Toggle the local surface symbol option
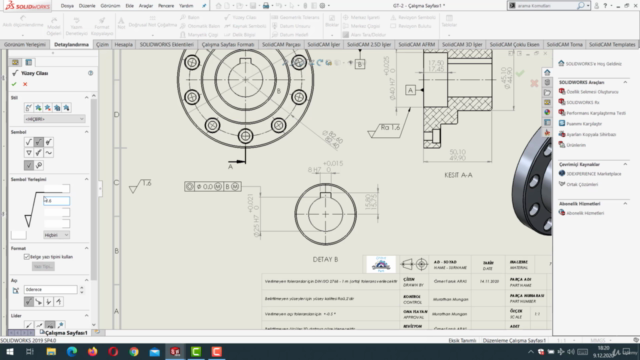The height and width of the screenshot is (360, 640). 29,165
